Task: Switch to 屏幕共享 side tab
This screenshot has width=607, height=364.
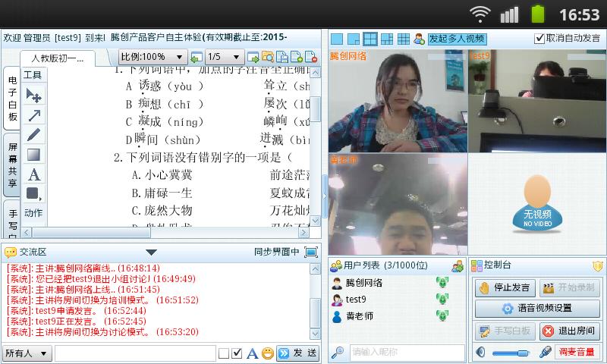Action: [13, 165]
